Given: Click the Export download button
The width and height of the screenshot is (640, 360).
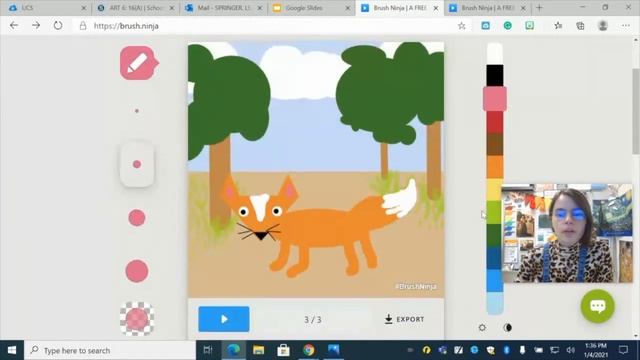Looking at the screenshot, I should coord(404,319).
